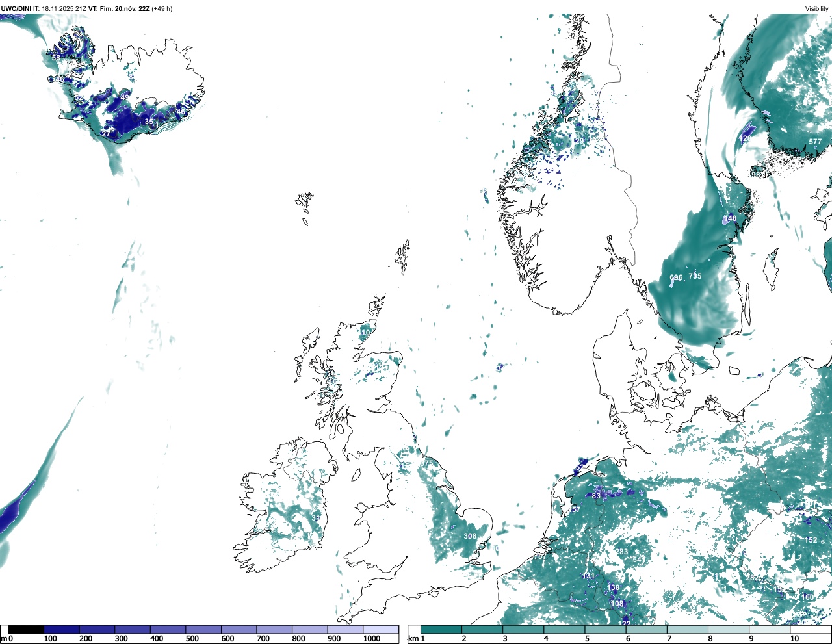Pick the 3–4 km teal legend segment
The image size is (832, 644).
523,629
